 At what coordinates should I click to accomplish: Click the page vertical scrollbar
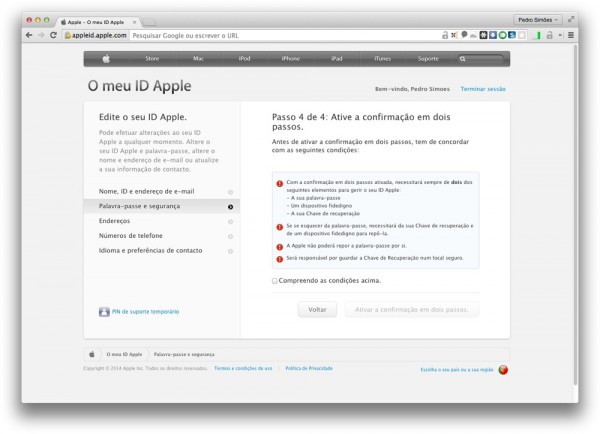(x=575, y=214)
